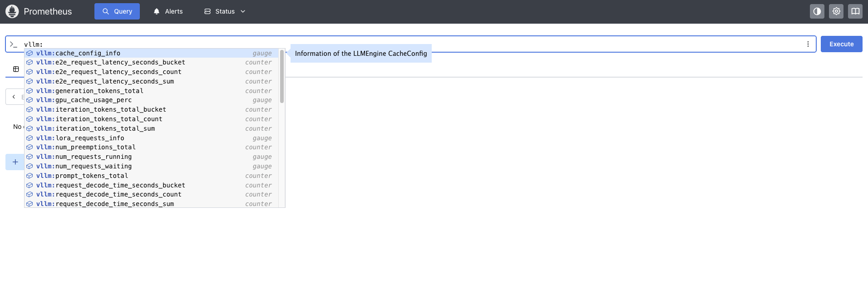Click the metric icon beside vllm:gpu_cache_usage_perc
Viewport: 868px width, 290px height.
pyautogui.click(x=30, y=100)
